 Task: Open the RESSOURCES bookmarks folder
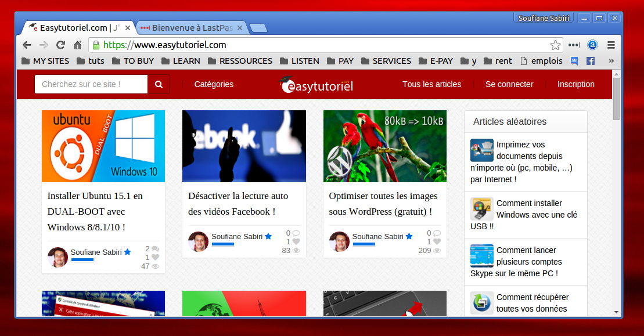tap(240, 61)
